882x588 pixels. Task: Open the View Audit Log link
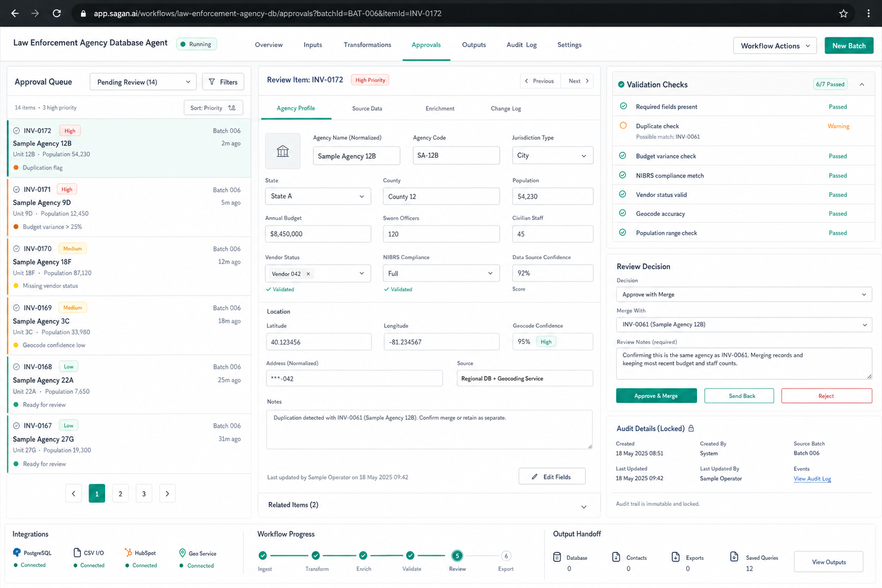[x=812, y=478]
